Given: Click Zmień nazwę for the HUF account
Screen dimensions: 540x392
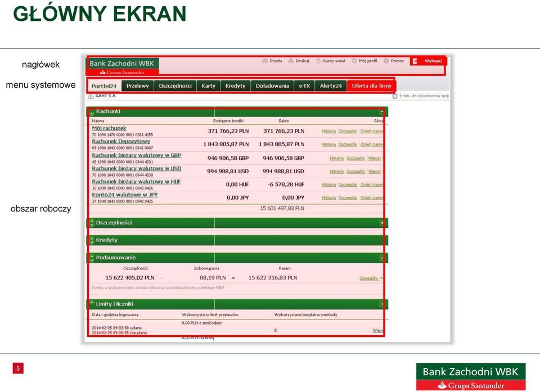Looking at the screenshot, I should (372, 184).
